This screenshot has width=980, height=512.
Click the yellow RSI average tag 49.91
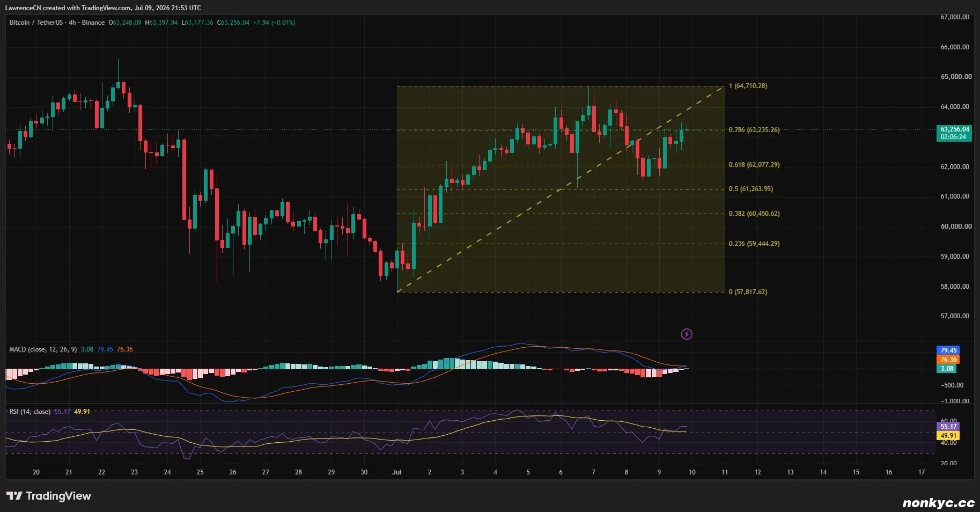tap(948, 436)
